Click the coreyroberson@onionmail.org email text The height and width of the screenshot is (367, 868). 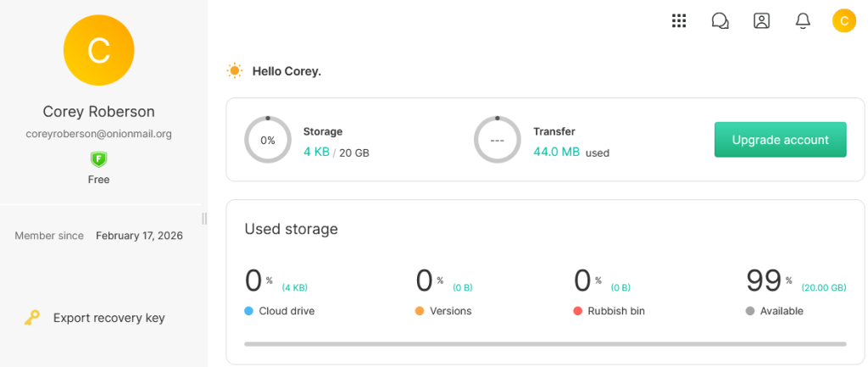pyautogui.click(x=99, y=134)
